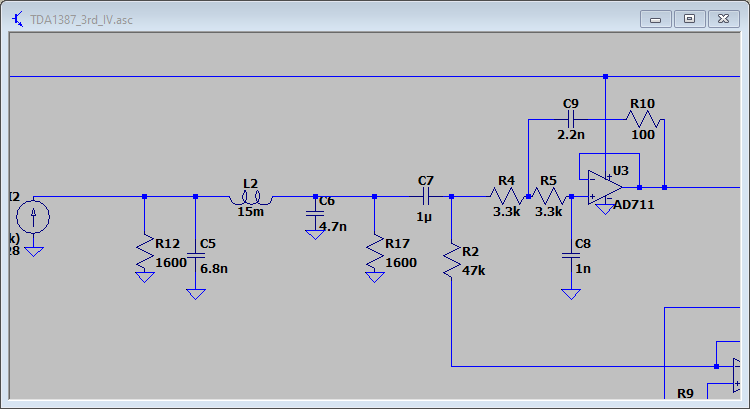This screenshot has height=409, width=750.
Task: Click the 47k value of R2
Action: (x=474, y=271)
